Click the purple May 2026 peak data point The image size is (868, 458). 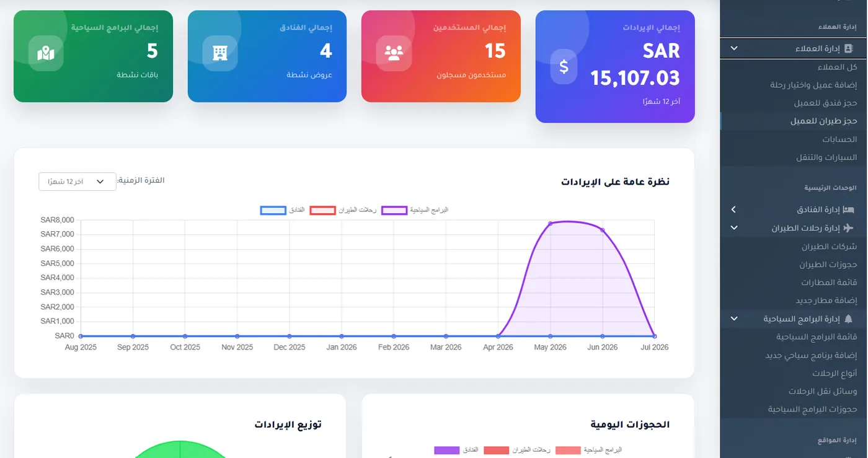(550, 223)
